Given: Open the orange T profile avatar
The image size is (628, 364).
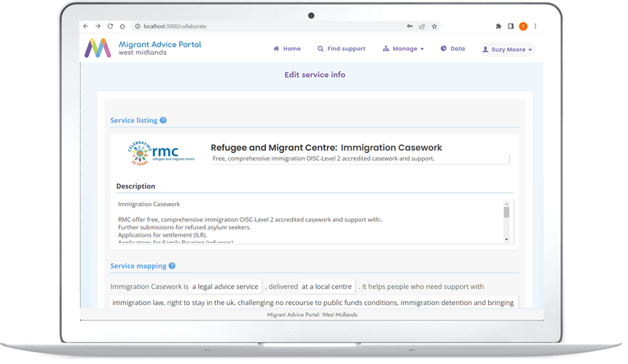Looking at the screenshot, I should click(523, 26).
